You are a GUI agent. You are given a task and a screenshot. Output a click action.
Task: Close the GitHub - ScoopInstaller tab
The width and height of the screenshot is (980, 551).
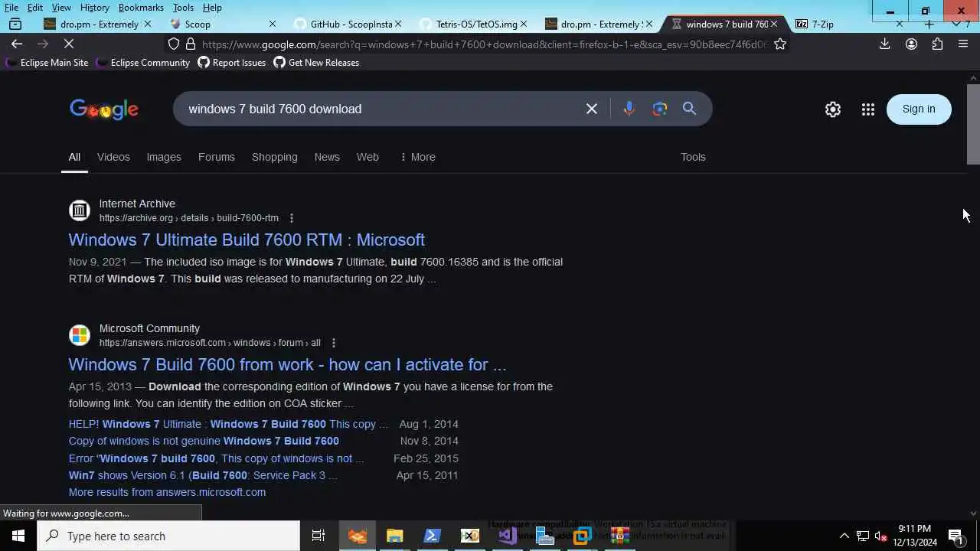click(398, 24)
